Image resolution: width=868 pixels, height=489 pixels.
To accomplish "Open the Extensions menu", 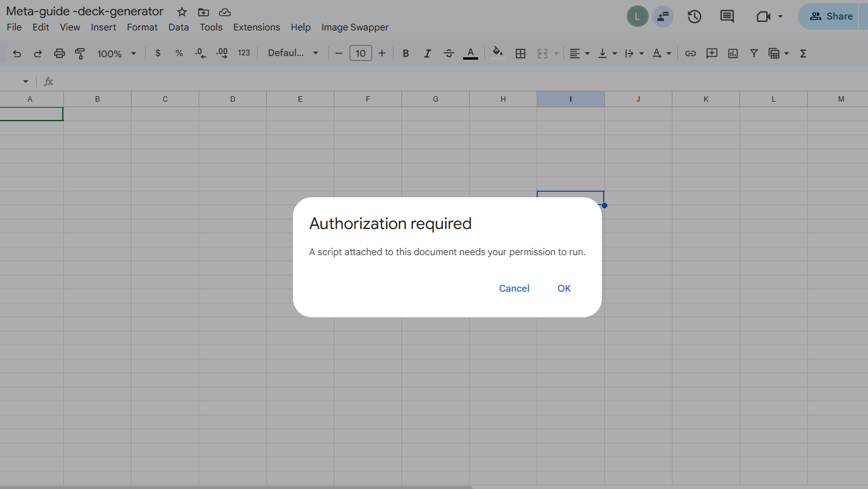I will pos(256,27).
